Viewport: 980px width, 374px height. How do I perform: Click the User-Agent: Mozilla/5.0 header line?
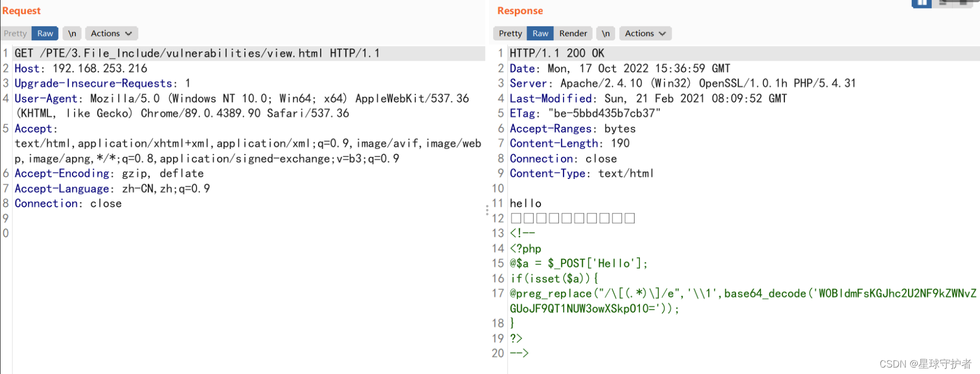(242, 98)
